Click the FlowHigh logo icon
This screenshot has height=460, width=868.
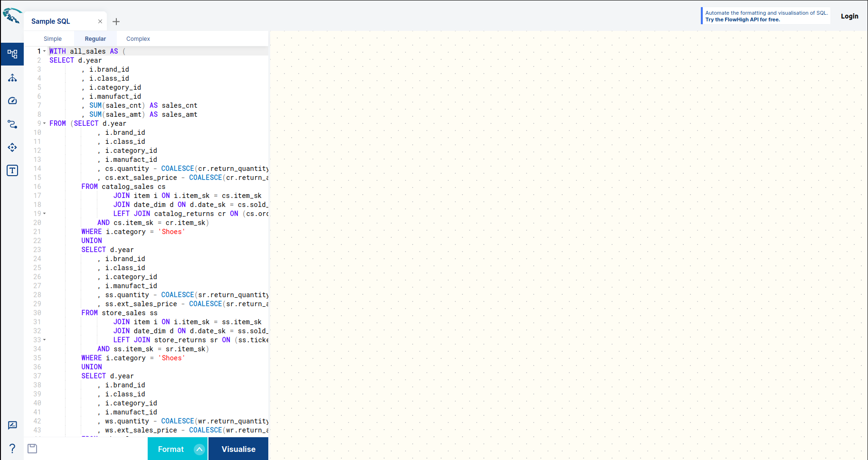12,16
